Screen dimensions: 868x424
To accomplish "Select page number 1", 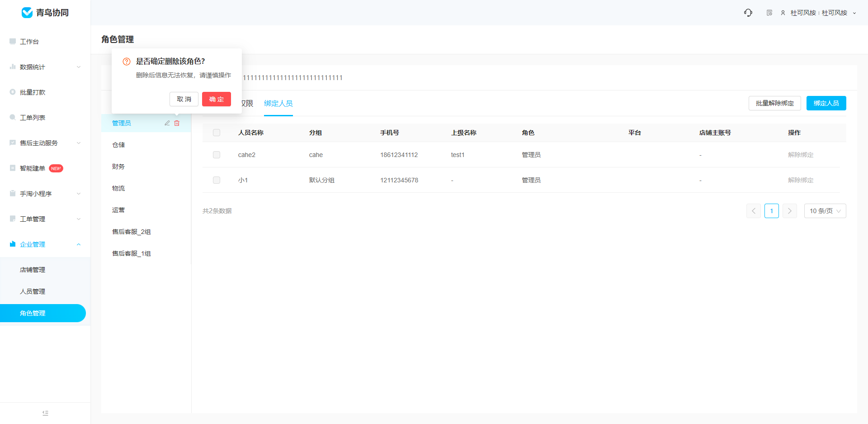I will (x=772, y=211).
